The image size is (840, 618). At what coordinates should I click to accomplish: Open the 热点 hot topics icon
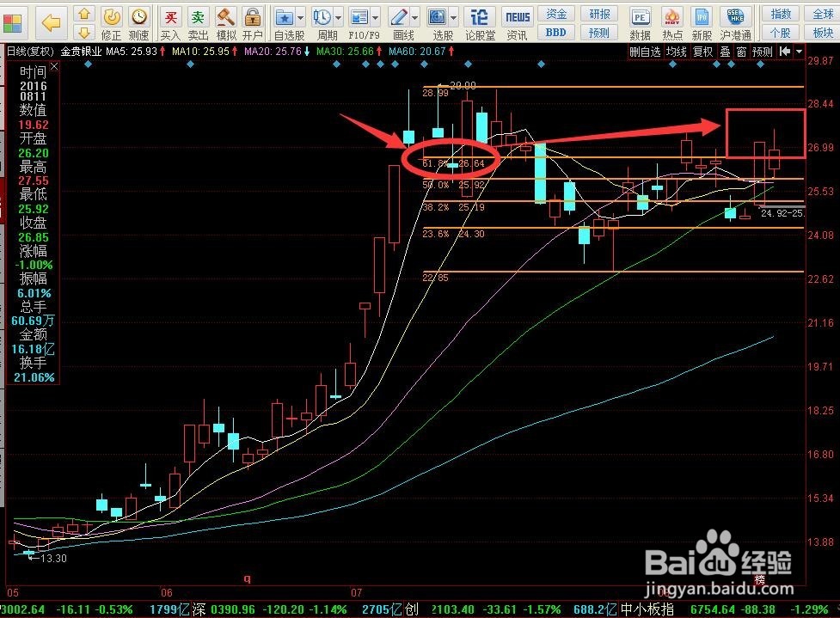671,23
